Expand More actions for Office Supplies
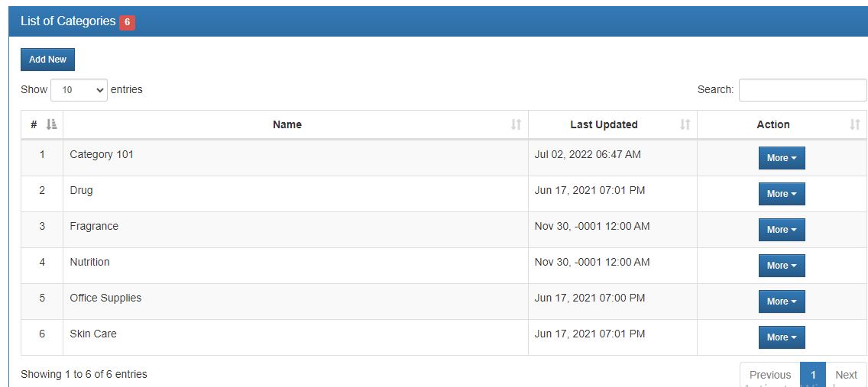Viewport: 868px width, 387px height. (781, 302)
